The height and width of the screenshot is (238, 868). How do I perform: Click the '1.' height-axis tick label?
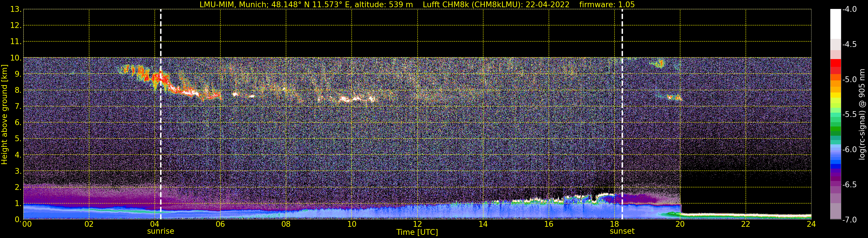[x=18, y=203]
